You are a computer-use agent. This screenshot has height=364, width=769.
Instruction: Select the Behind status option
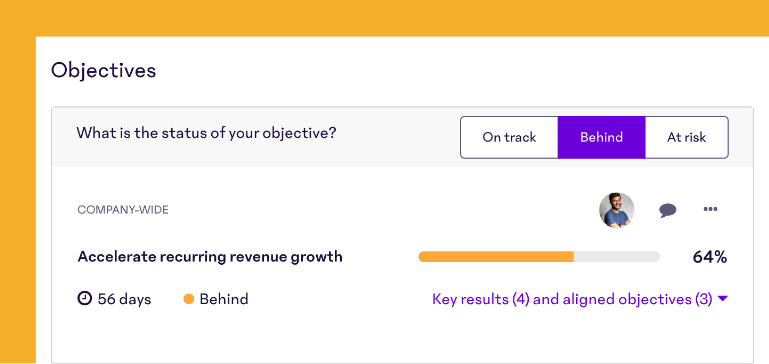pos(601,137)
